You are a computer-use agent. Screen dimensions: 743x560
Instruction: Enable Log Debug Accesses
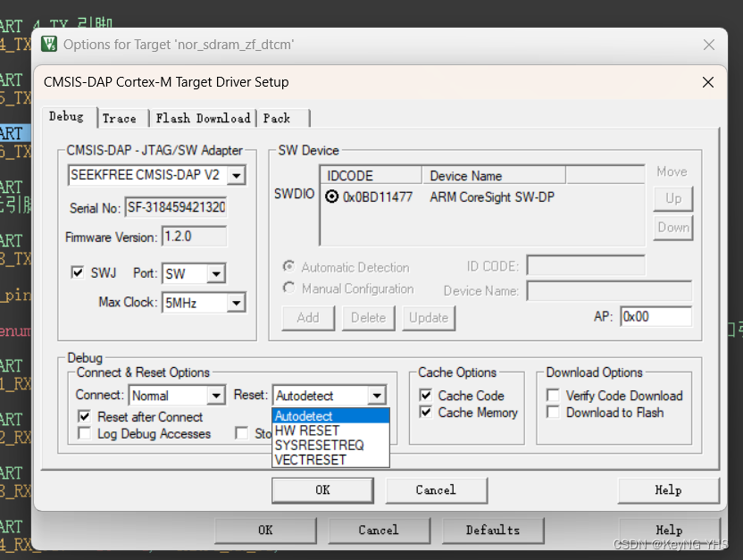(85, 433)
